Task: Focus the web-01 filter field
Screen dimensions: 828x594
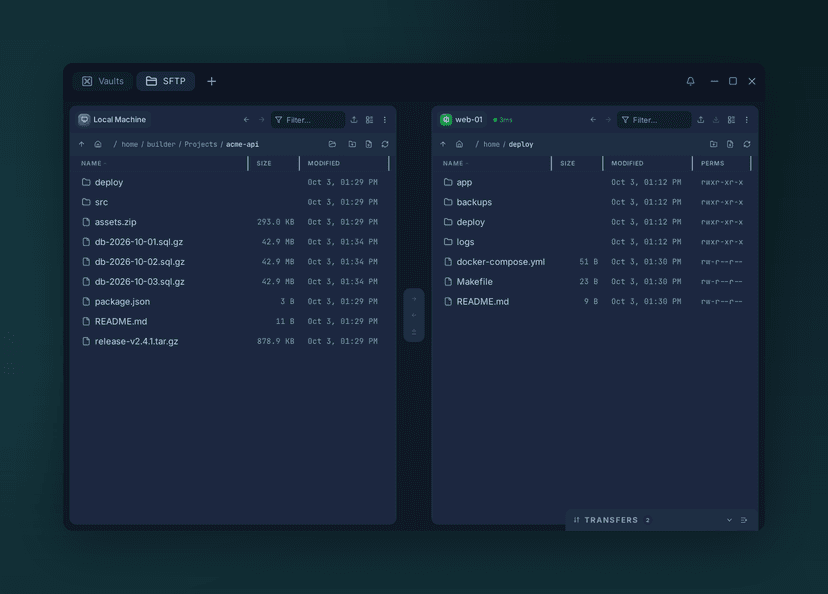Action: [654, 120]
